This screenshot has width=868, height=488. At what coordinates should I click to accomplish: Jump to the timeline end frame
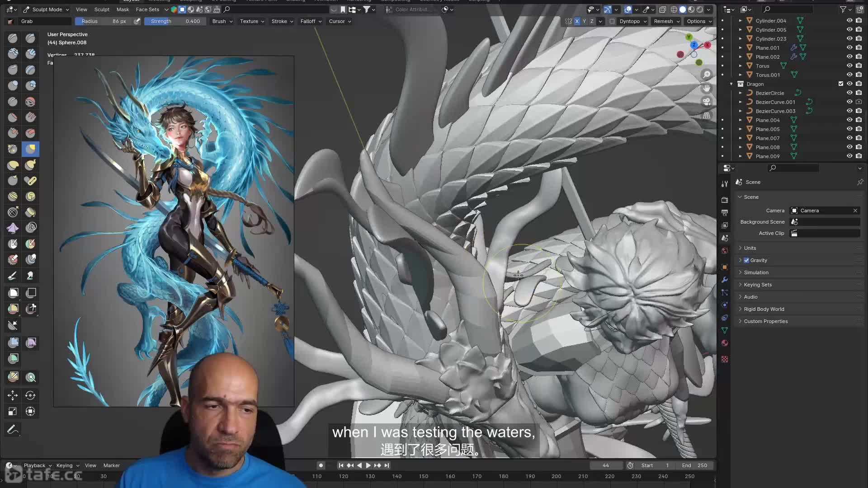387,465
